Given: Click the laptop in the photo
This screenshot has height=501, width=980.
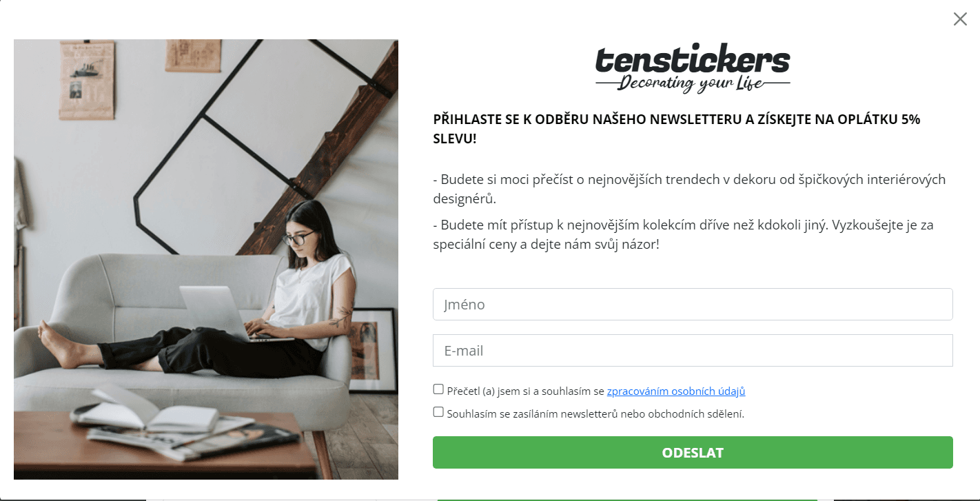Looking at the screenshot, I should [219, 314].
